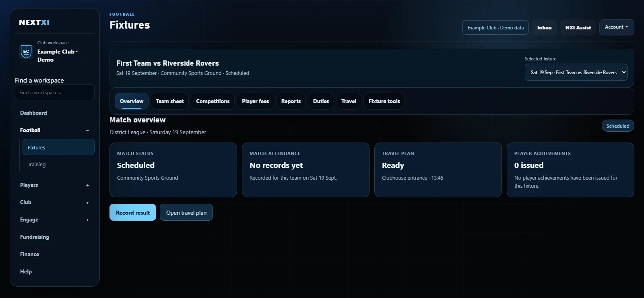Focus the Find a workspace field
Screen dimensions: 644x298
[x=55, y=92]
